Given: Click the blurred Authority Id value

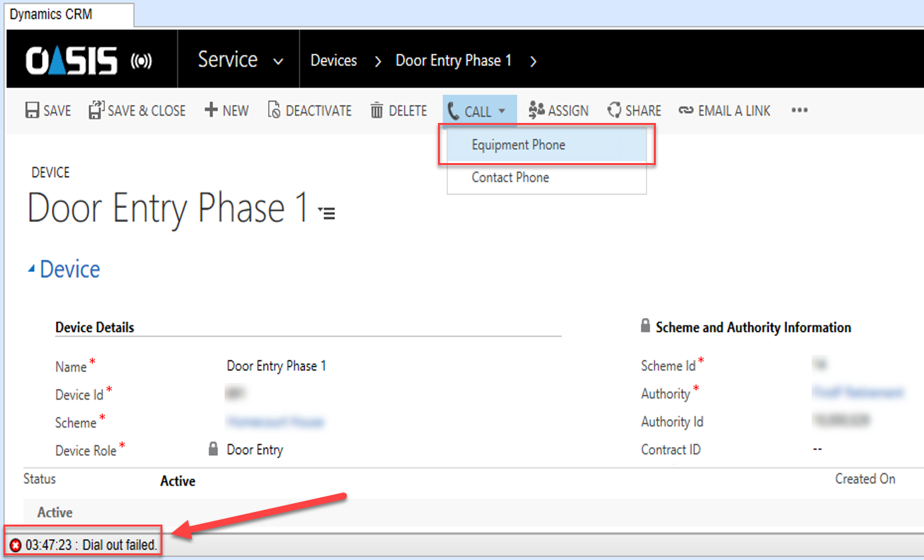Looking at the screenshot, I should 842,421.
